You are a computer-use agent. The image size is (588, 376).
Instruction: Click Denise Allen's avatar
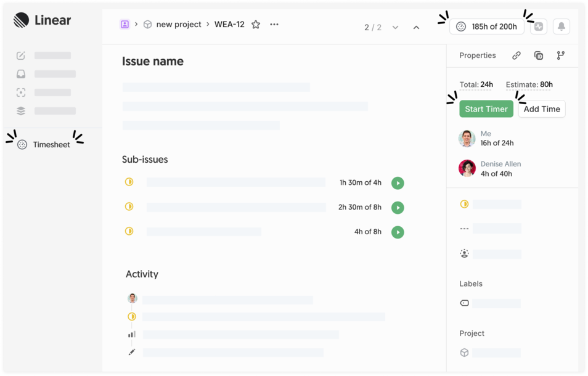pyautogui.click(x=467, y=169)
